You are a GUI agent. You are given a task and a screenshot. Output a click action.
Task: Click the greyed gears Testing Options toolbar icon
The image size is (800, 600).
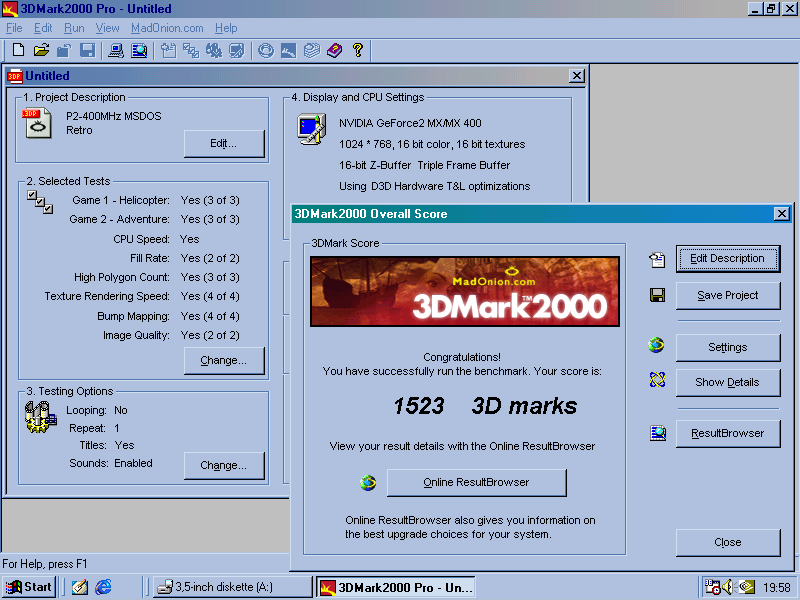pos(214,50)
